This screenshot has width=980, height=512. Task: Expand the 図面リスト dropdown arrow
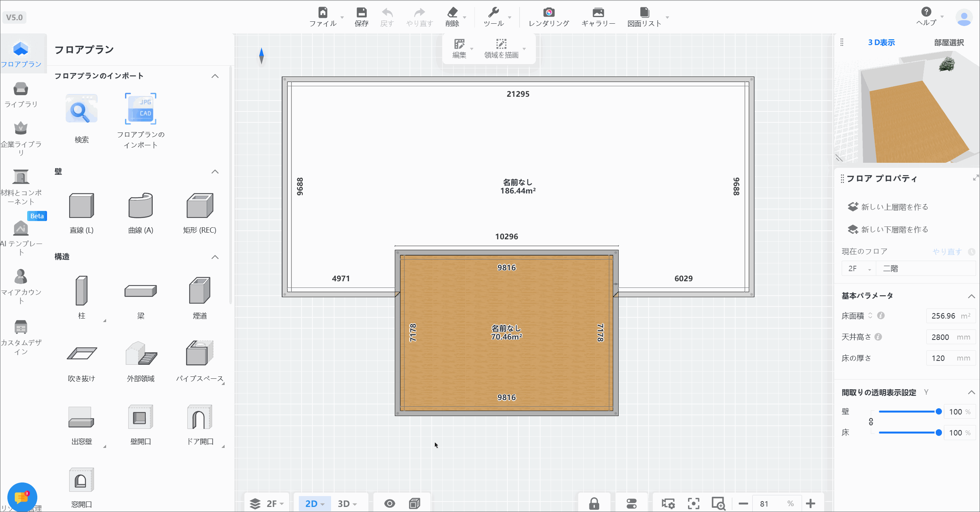point(667,17)
